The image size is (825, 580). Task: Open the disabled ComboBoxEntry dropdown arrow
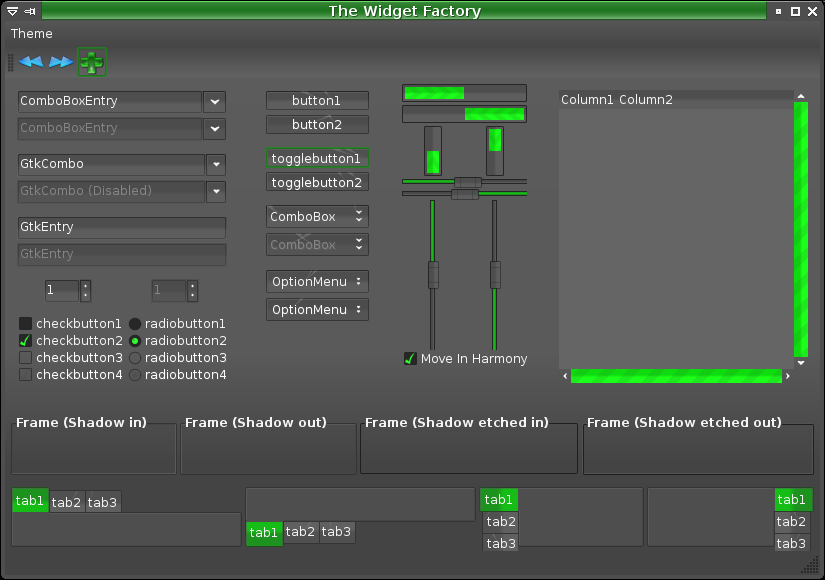(x=215, y=128)
